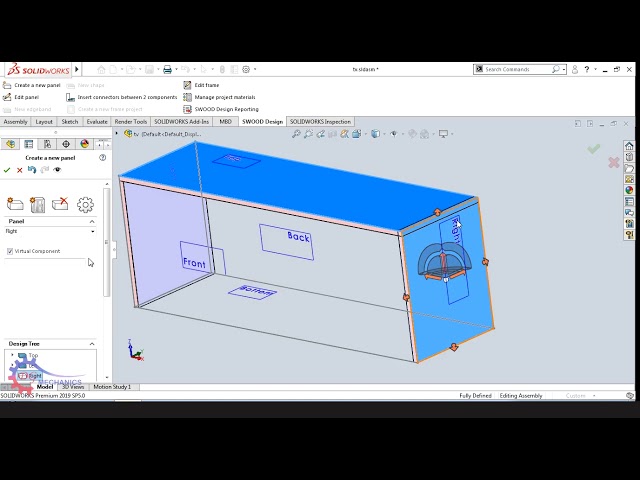The width and height of the screenshot is (640, 480).
Task: Open Appearances task pane icon
Action: 629,190
